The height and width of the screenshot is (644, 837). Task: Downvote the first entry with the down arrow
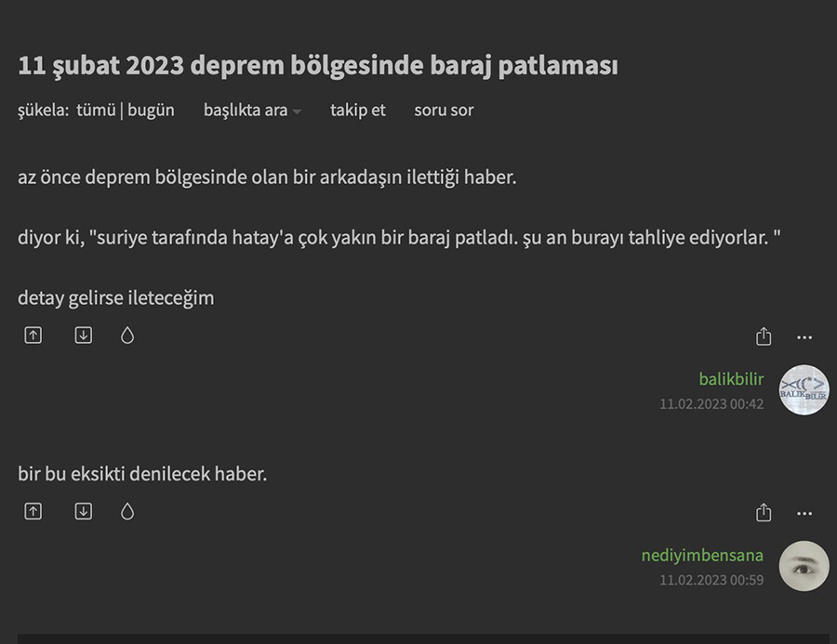(82, 335)
